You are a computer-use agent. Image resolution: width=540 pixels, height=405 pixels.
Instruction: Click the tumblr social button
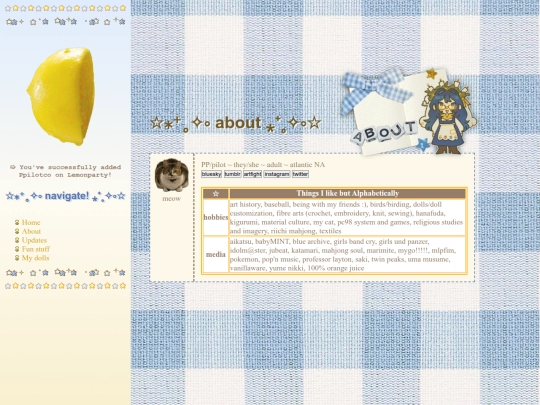pos(232,174)
